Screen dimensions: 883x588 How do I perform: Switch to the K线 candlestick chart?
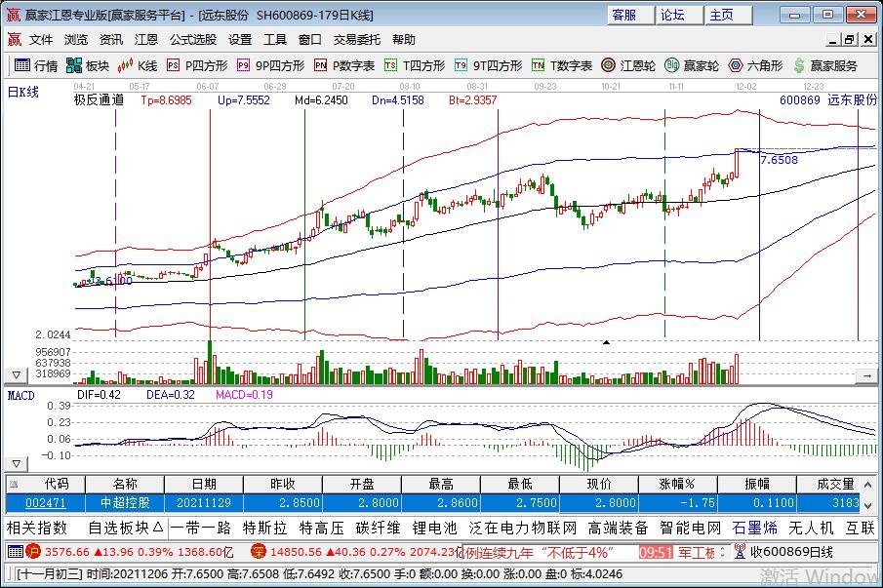tap(138, 66)
